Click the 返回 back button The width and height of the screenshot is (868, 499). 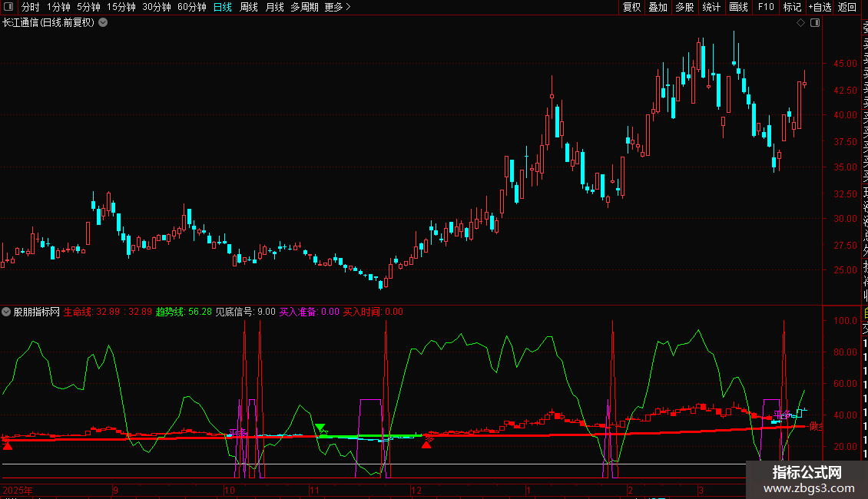(x=847, y=7)
